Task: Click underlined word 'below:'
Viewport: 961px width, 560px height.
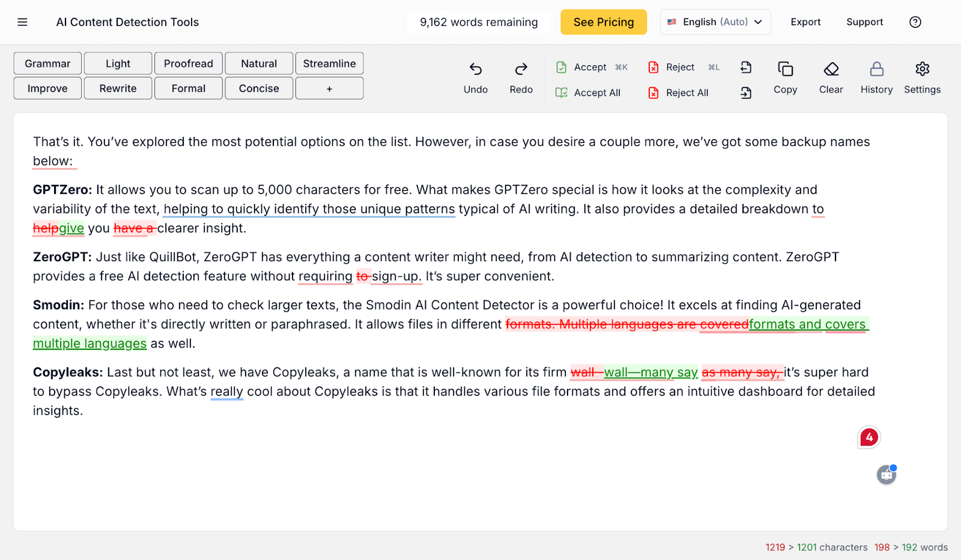Action: [53, 161]
